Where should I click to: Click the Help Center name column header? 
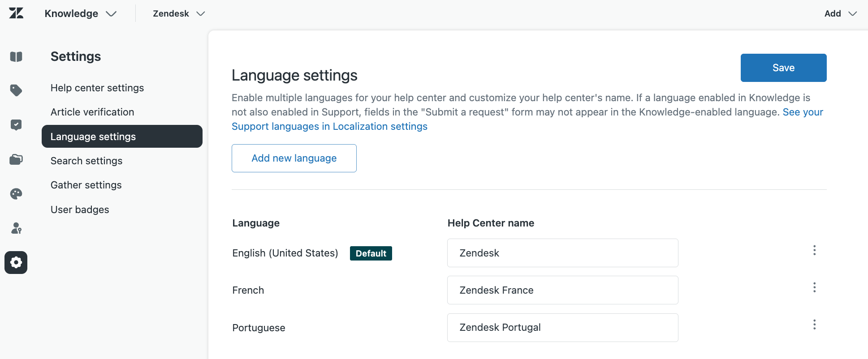[491, 223]
